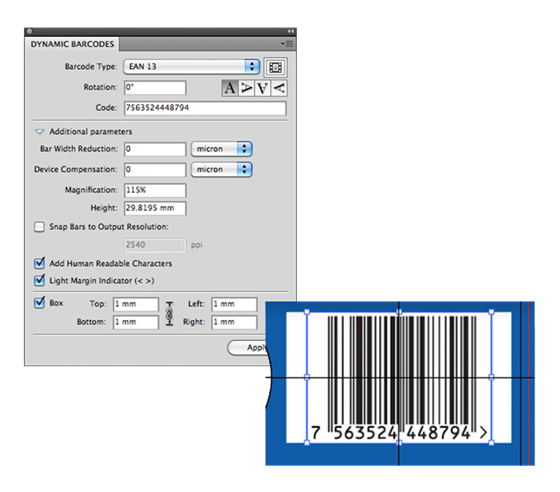
Task: Open the Bar Width Reduction unit dropdown
Action: (x=222, y=149)
